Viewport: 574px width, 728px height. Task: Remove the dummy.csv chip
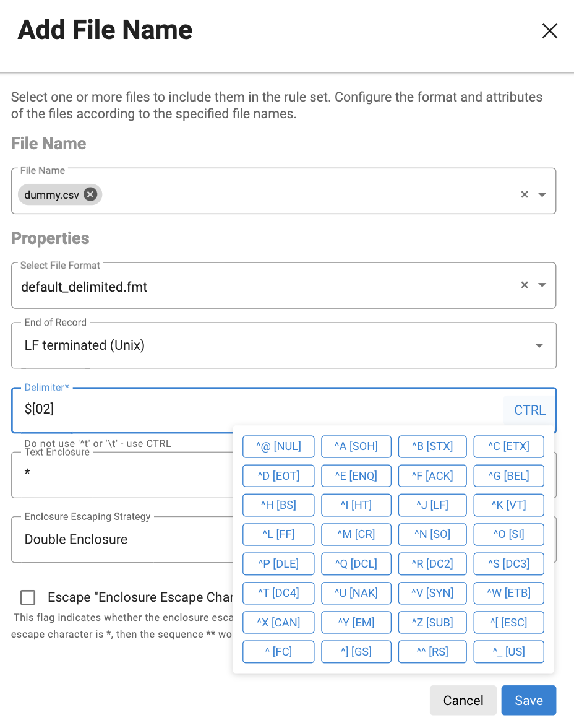coord(91,194)
